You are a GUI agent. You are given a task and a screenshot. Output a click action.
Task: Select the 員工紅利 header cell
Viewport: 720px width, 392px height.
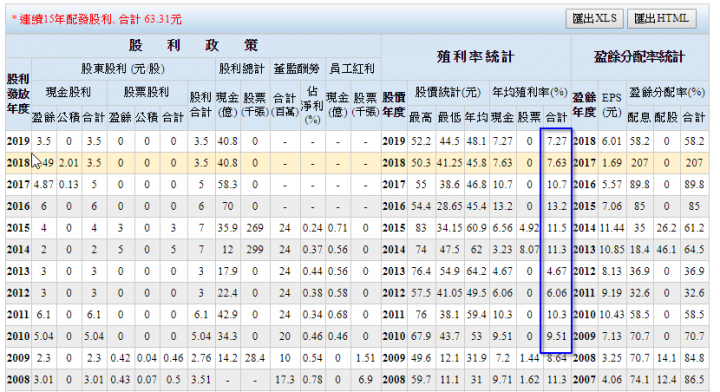pos(352,69)
